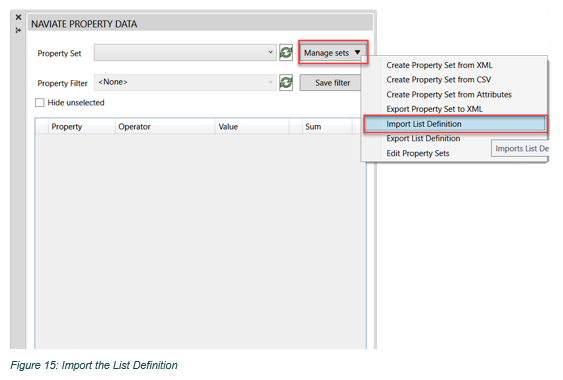Sort by the Property column header
The image size is (563, 380).
pos(82,126)
